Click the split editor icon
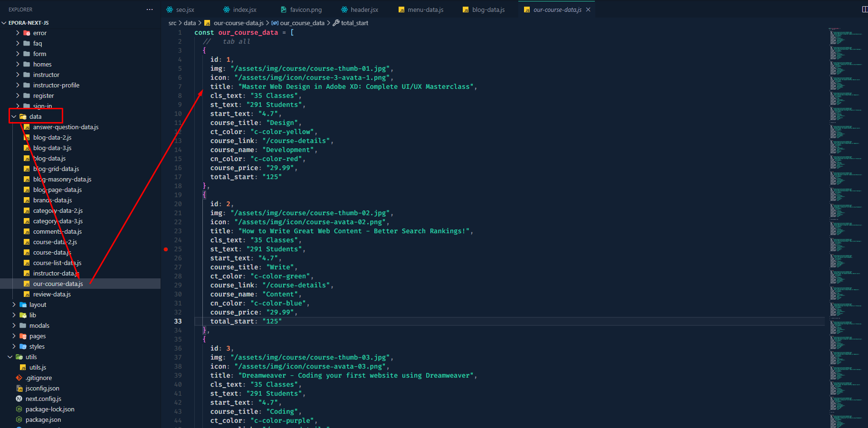This screenshot has width=868, height=428. [864, 10]
